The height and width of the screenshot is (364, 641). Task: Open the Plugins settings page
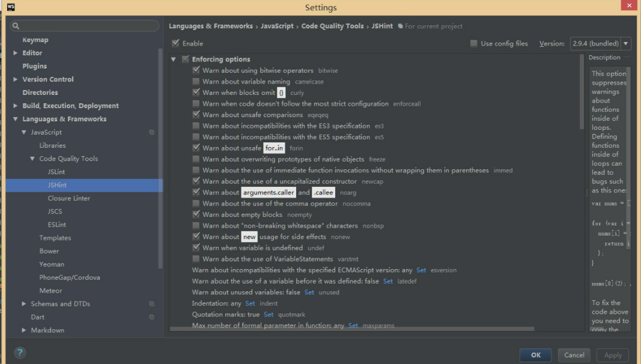coord(34,66)
